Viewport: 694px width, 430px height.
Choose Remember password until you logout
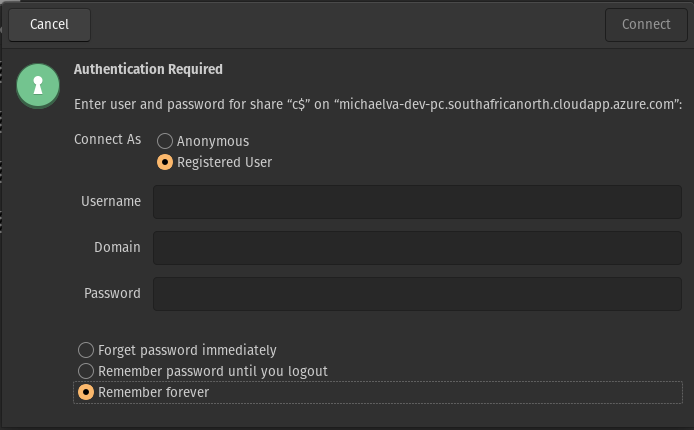click(x=86, y=371)
